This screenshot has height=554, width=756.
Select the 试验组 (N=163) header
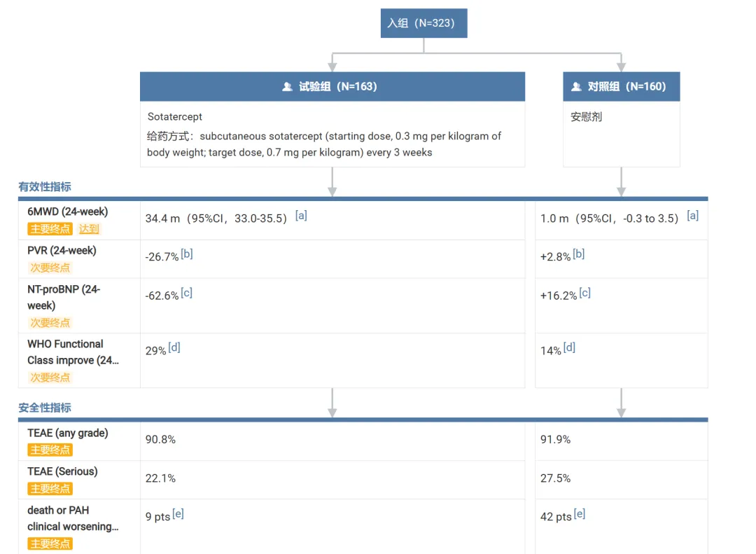point(338,87)
